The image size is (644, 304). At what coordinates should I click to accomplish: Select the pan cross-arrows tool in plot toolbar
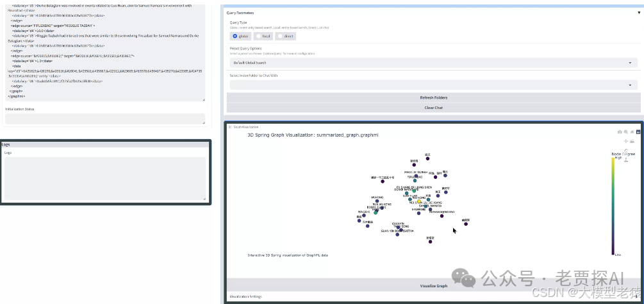pos(626,141)
